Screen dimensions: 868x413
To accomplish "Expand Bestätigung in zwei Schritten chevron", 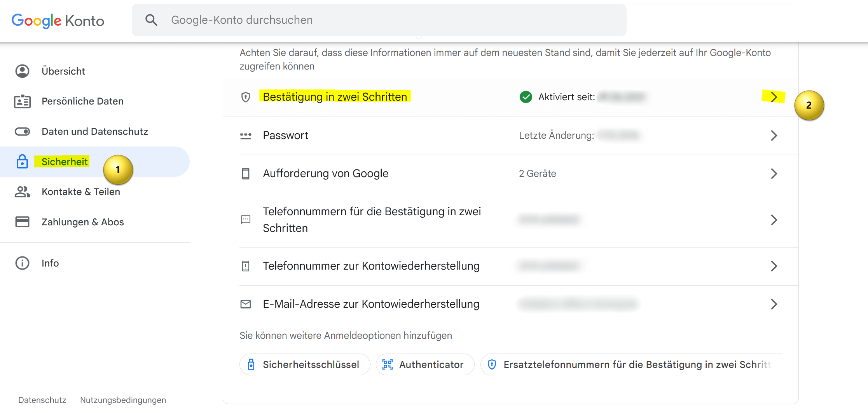I will click(x=774, y=97).
